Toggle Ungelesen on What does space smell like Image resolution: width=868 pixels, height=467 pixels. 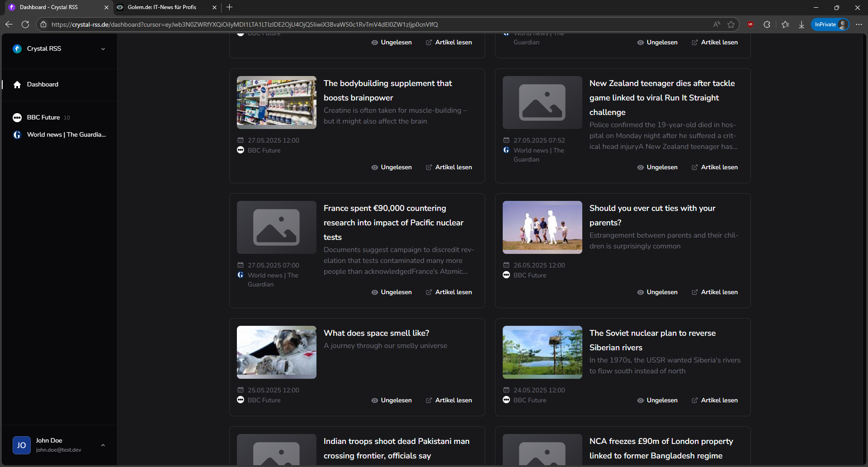[x=392, y=400]
